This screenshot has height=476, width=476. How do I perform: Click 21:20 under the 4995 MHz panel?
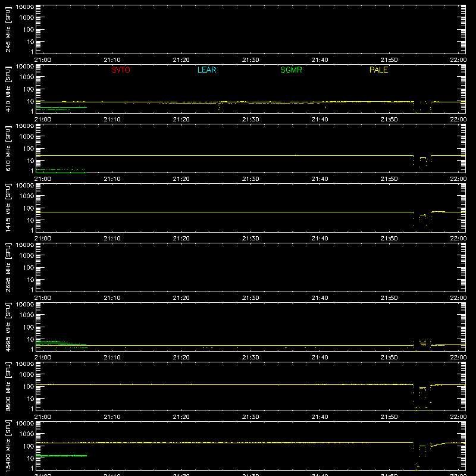coord(181,358)
